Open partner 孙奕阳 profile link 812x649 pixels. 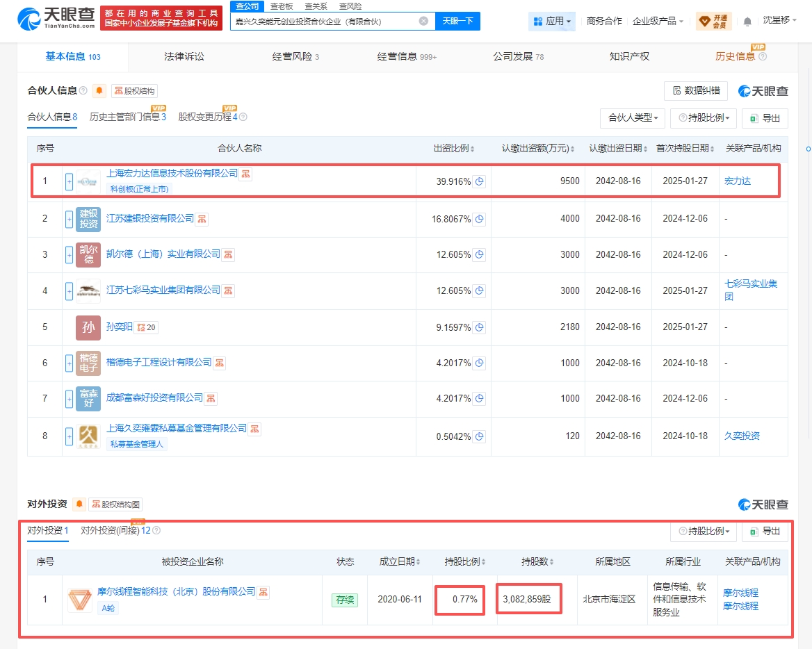pos(119,327)
